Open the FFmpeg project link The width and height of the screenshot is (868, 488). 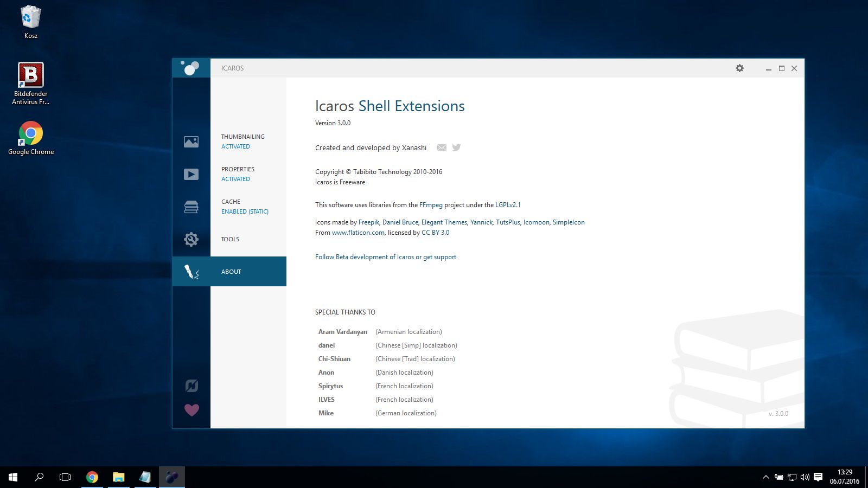coord(431,205)
